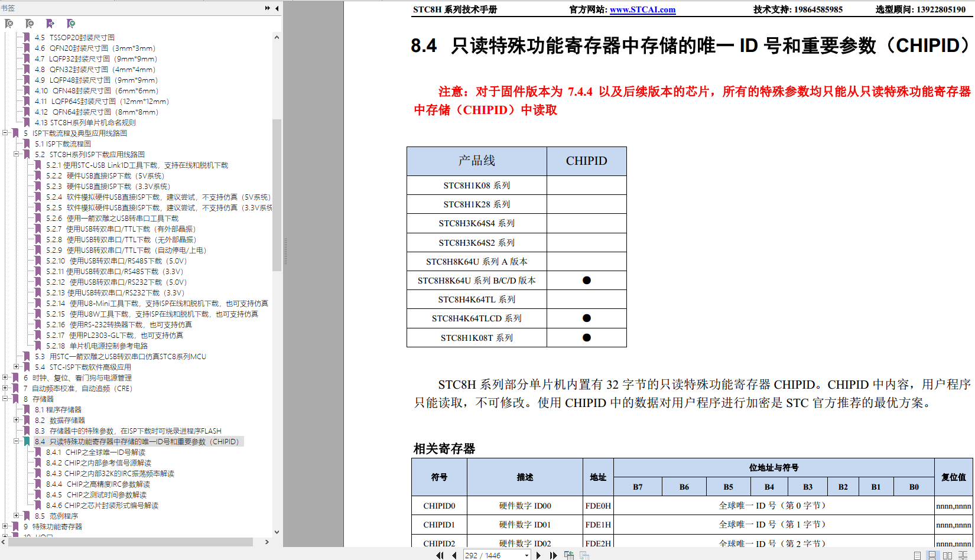Viewport: 975px width, 560px height.
Task: Click the previous view icon
Action: (x=569, y=555)
